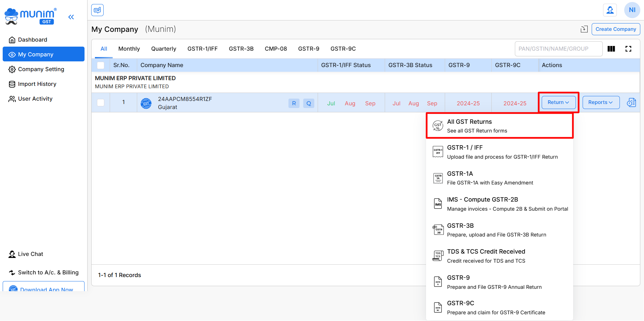Switch to the All tab
Image resolution: width=644 pixels, height=321 pixels.
tap(104, 49)
